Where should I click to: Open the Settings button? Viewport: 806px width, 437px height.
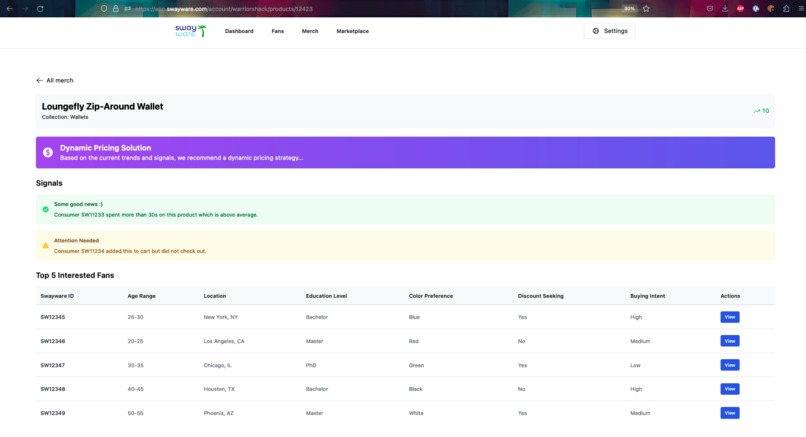(x=610, y=31)
